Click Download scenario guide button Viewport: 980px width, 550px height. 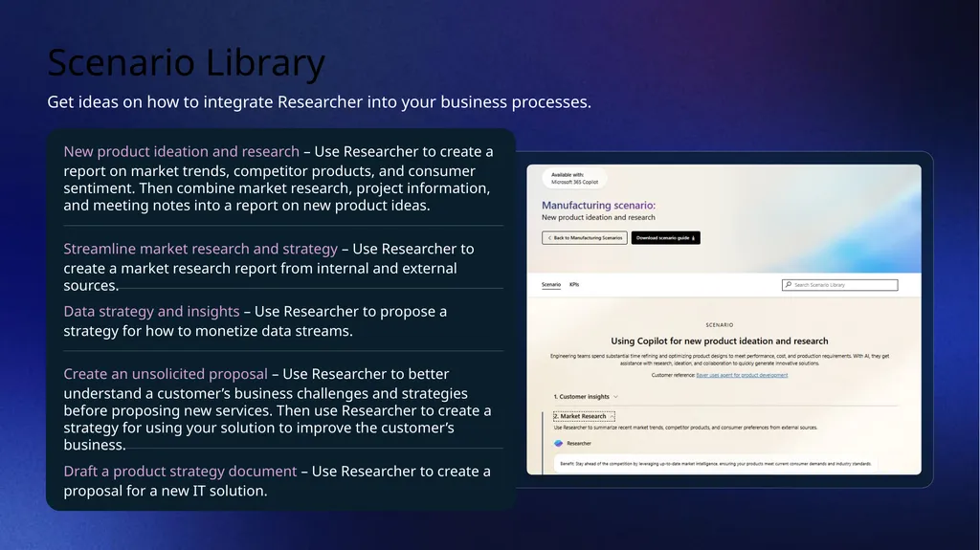click(666, 238)
